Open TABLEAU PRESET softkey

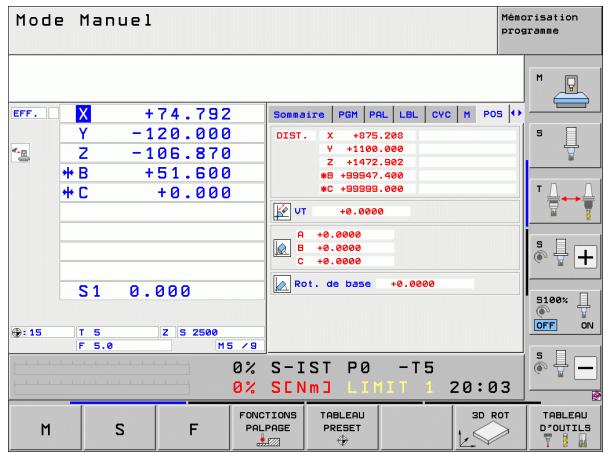[342, 429]
